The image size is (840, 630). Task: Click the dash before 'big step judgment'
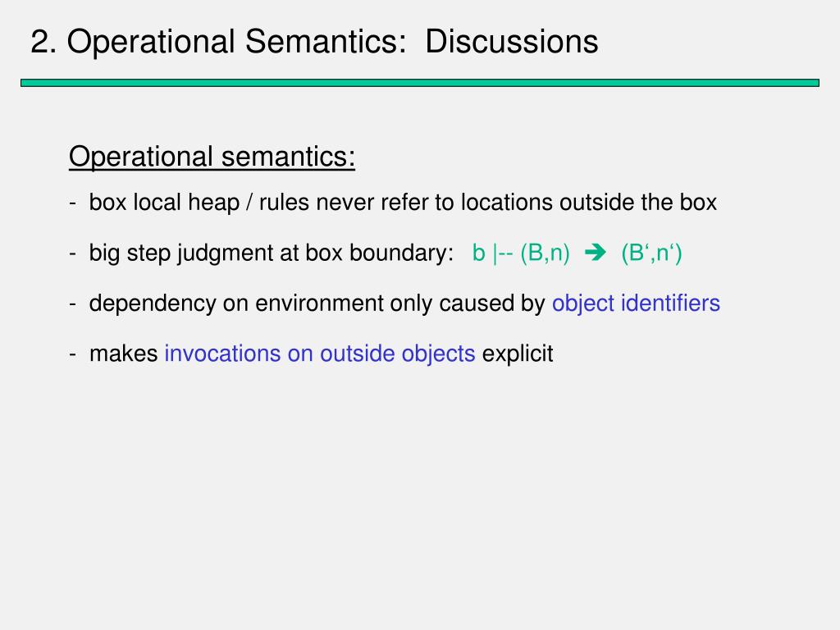click(x=72, y=254)
